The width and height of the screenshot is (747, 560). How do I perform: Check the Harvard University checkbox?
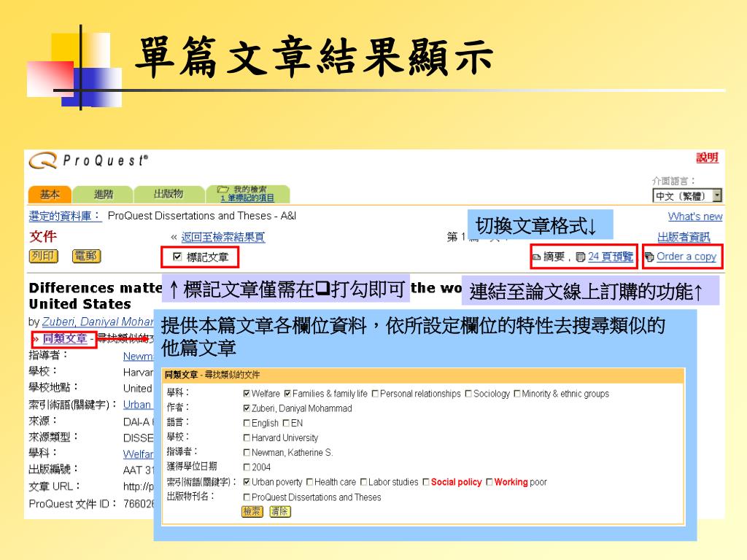[247, 438]
